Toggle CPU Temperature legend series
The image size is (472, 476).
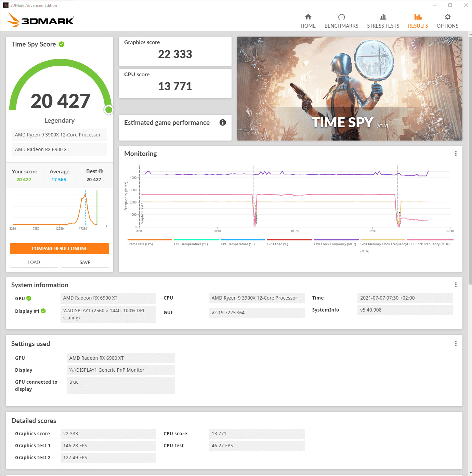tap(196, 242)
